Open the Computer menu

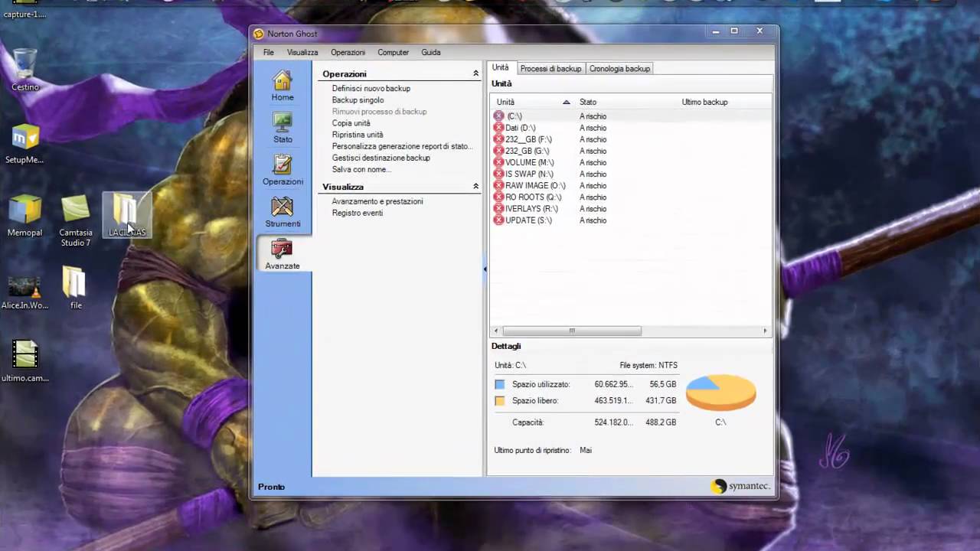393,52
